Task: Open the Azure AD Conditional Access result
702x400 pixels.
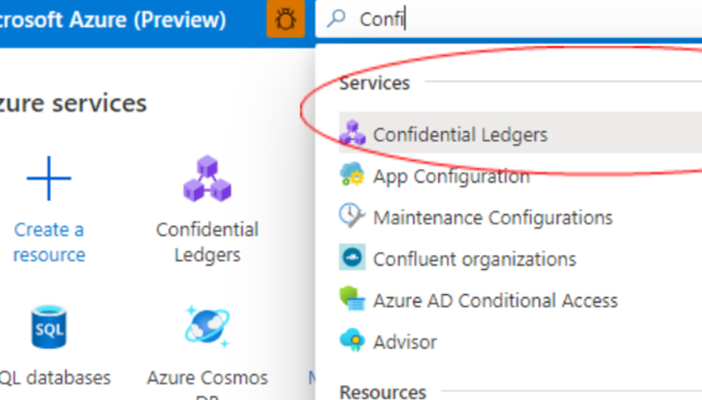Action: point(520,299)
